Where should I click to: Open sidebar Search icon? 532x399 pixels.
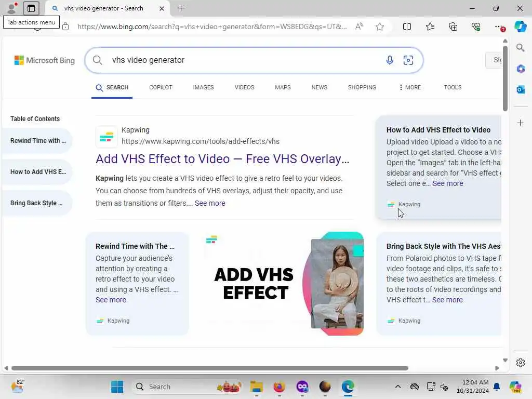tap(521, 48)
